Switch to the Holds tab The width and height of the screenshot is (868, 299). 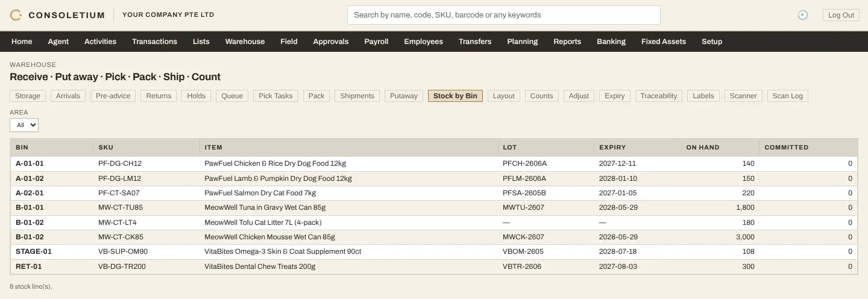[x=197, y=96]
